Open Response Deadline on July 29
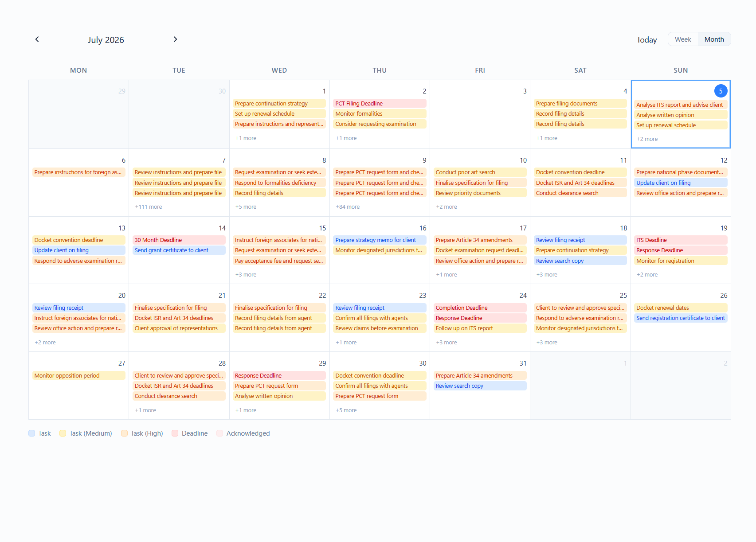The width and height of the screenshot is (756, 542). [x=279, y=376]
